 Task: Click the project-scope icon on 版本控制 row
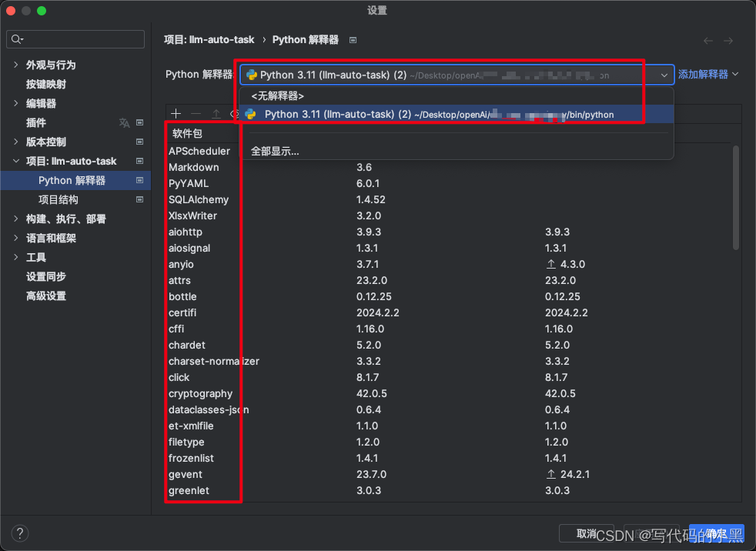[140, 142]
